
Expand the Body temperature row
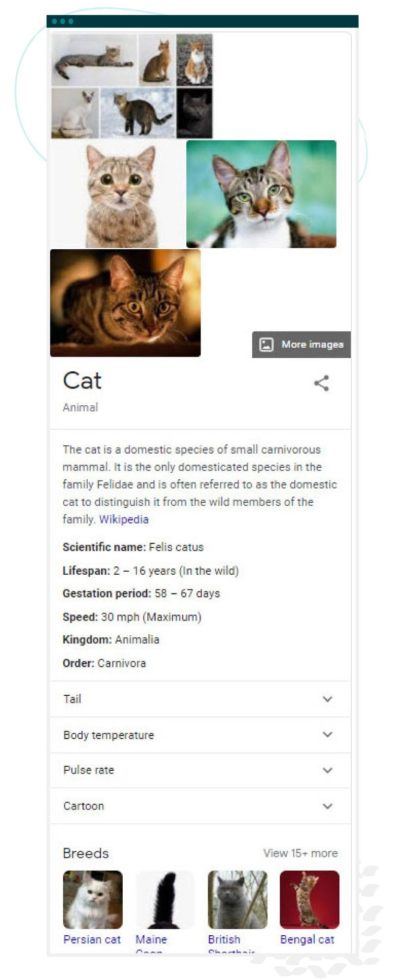(x=201, y=735)
